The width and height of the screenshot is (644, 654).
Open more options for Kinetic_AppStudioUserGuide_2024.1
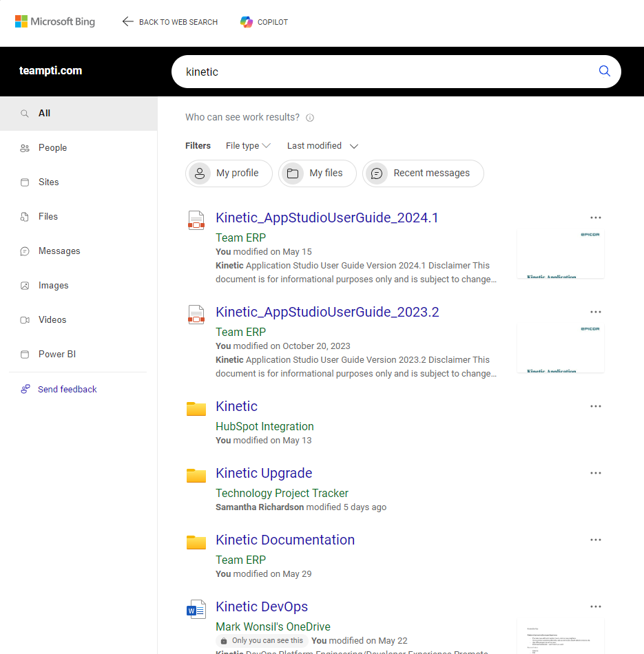tap(596, 218)
